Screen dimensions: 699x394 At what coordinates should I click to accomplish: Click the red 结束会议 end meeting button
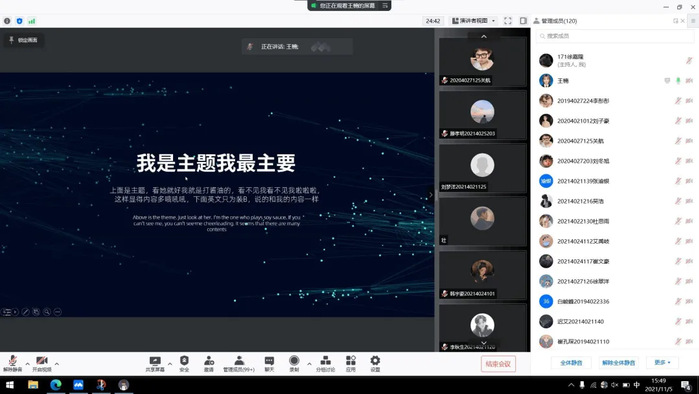tap(498, 364)
